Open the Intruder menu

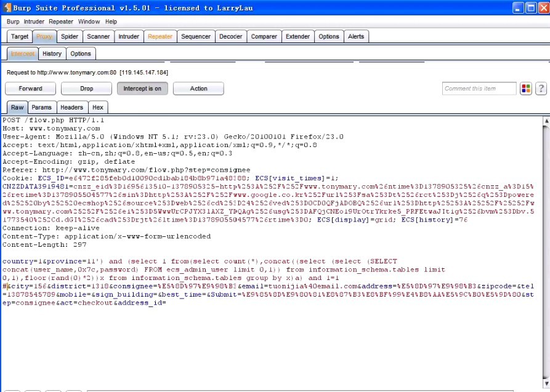point(34,22)
